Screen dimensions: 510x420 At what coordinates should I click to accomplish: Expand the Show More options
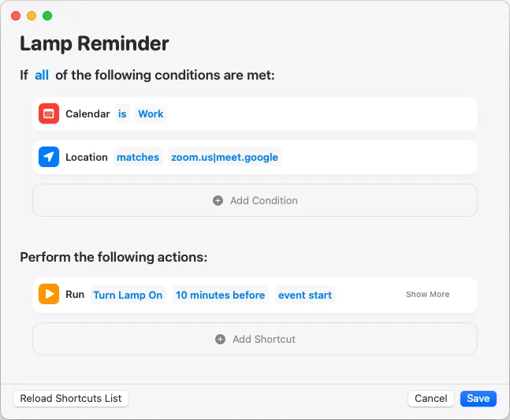[x=428, y=294]
